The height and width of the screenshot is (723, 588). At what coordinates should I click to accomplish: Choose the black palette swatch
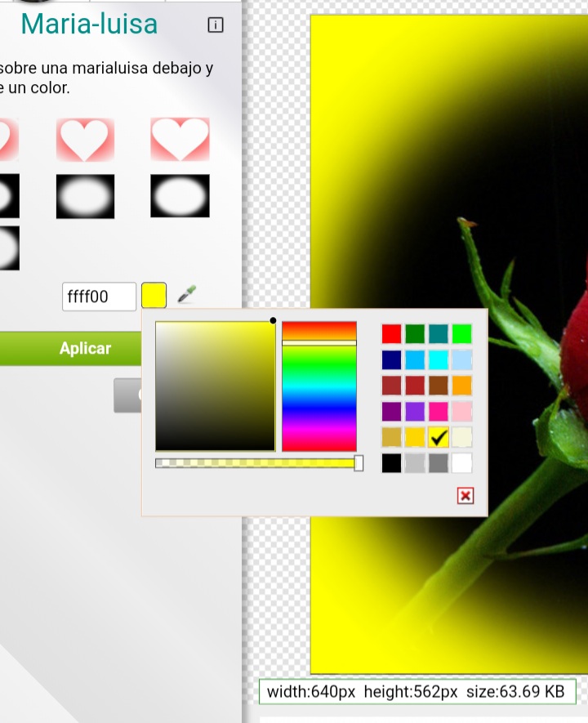(x=392, y=463)
